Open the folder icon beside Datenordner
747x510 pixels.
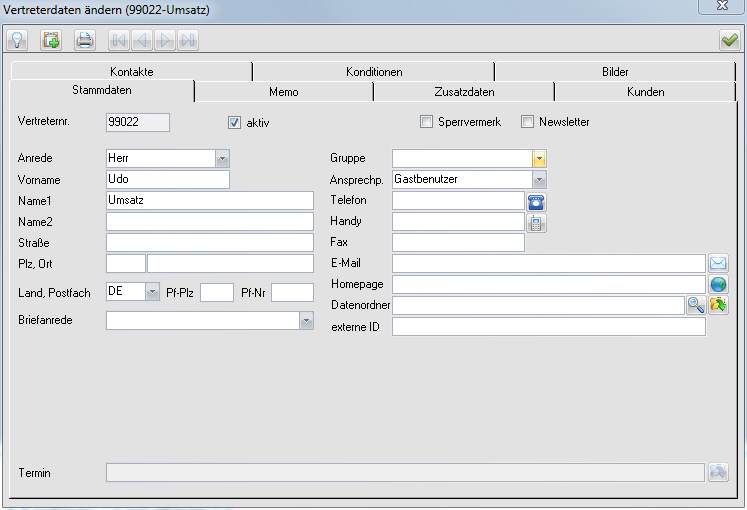pyautogui.click(x=718, y=305)
